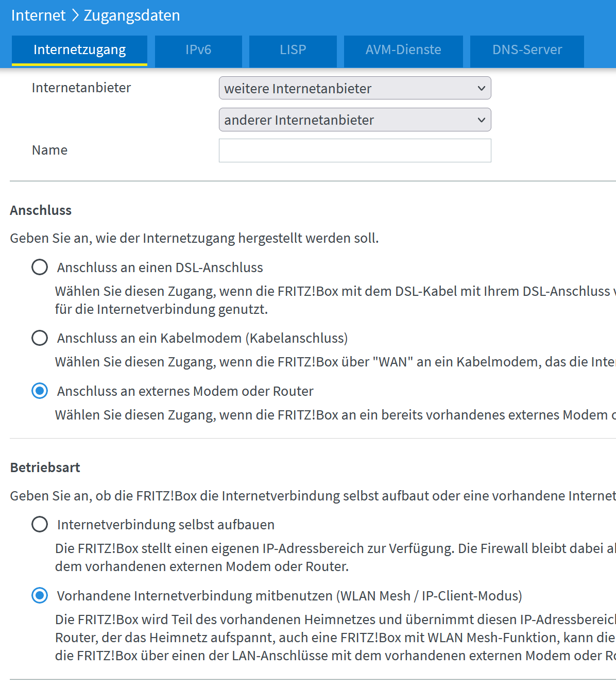The height and width of the screenshot is (686, 616).
Task: Open 'weitere Internetanbieter' dropdown
Action: click(355, 88)
